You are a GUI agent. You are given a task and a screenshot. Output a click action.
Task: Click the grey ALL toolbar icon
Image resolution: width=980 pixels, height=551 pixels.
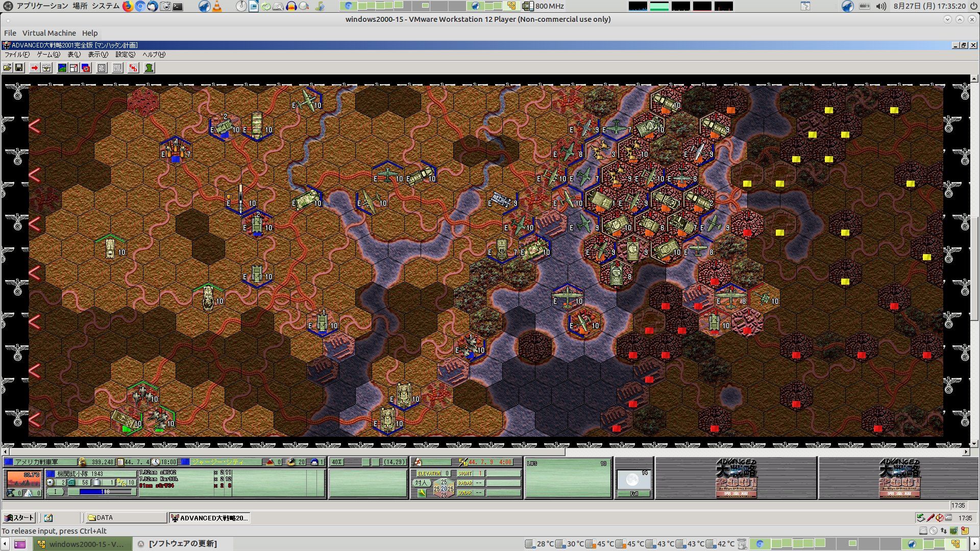click(117, 68)
